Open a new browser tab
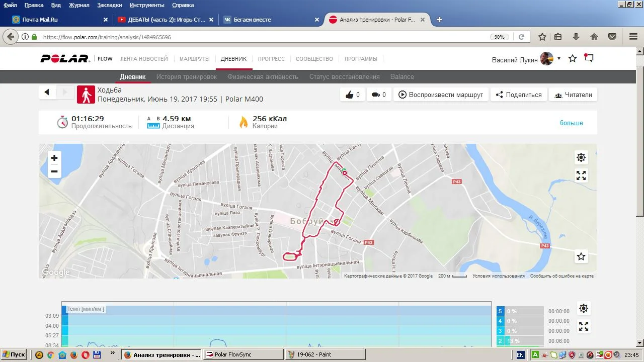Image resolution: width=644 pixels, height=362 pixels. pyautogui.click(x=439, y=20)
